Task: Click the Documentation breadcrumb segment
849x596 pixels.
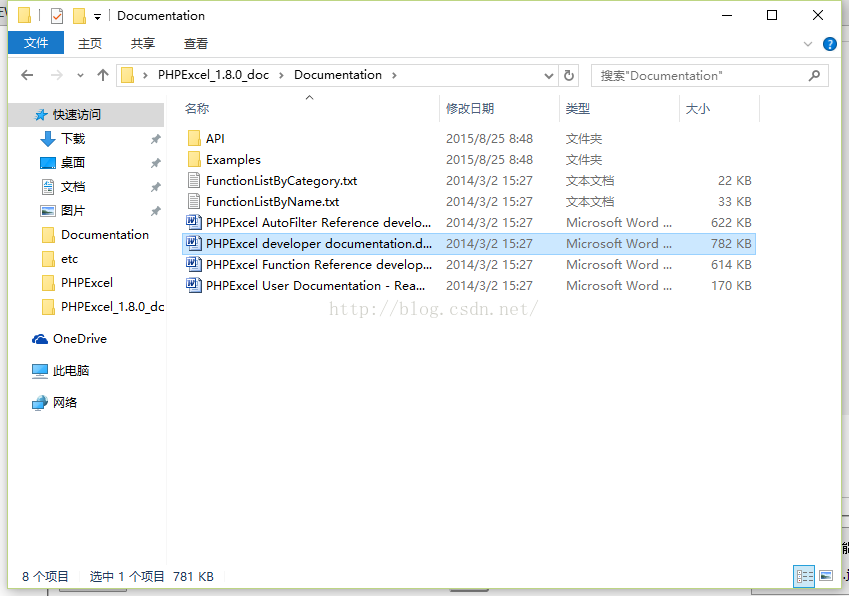Action: click(x=338, y=75)
